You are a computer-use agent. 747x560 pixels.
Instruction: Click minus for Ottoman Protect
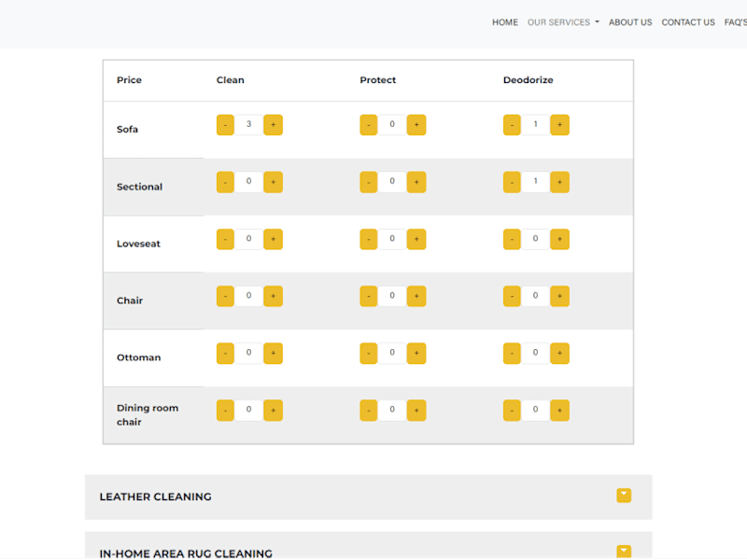click(369, 354)
